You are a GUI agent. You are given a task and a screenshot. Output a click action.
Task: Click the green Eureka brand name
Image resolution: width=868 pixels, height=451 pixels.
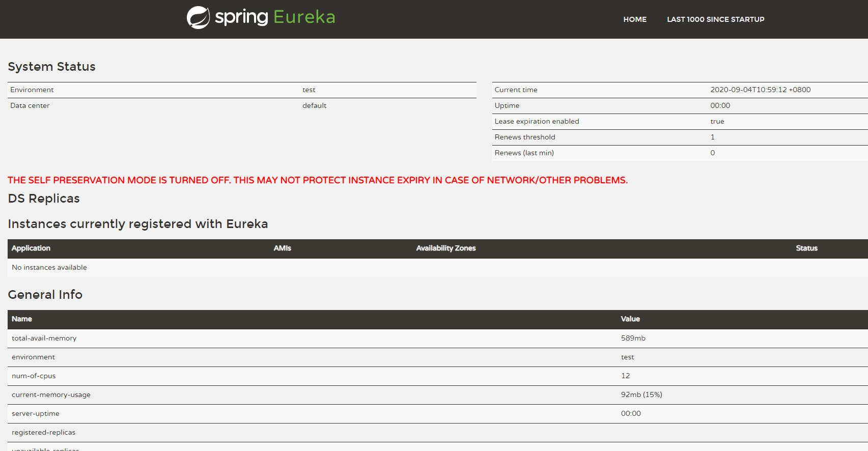[304, 17]
